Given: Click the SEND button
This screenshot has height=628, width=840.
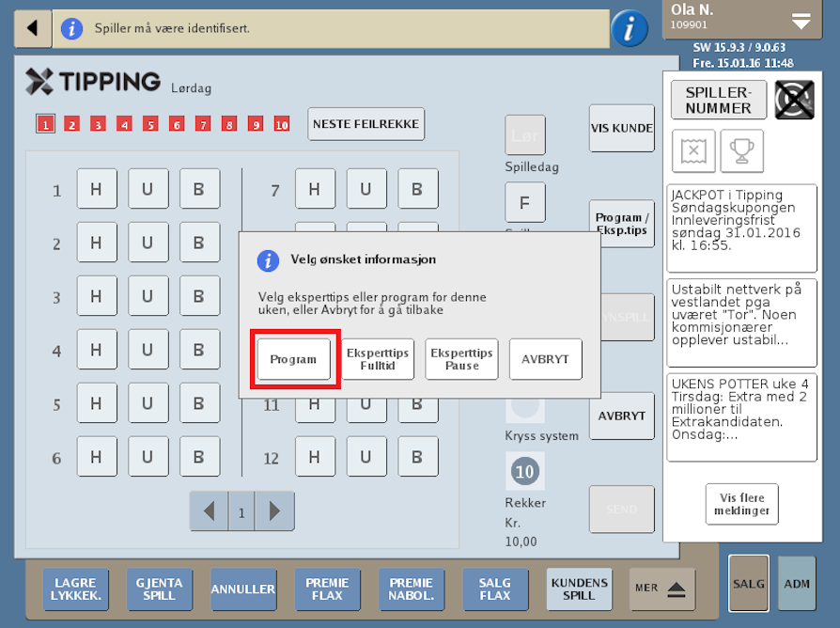Looking at the screenshot, I should (x=621, y=509).
